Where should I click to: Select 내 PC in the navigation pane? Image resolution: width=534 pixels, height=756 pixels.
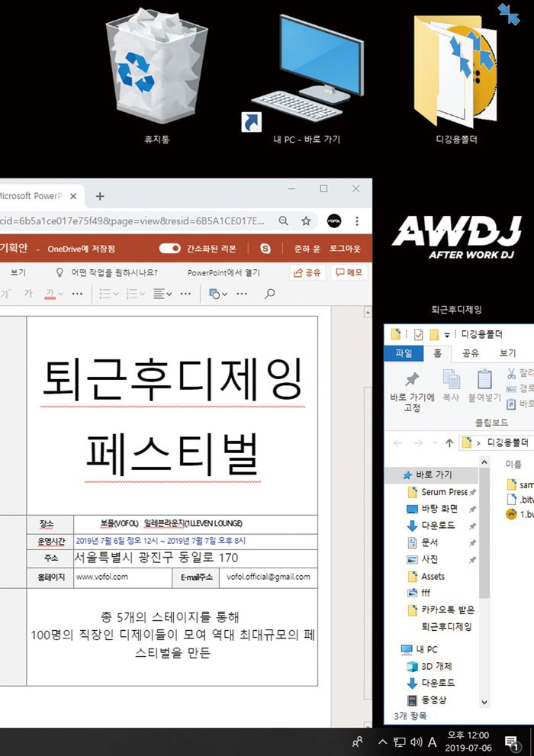[420, 649]
